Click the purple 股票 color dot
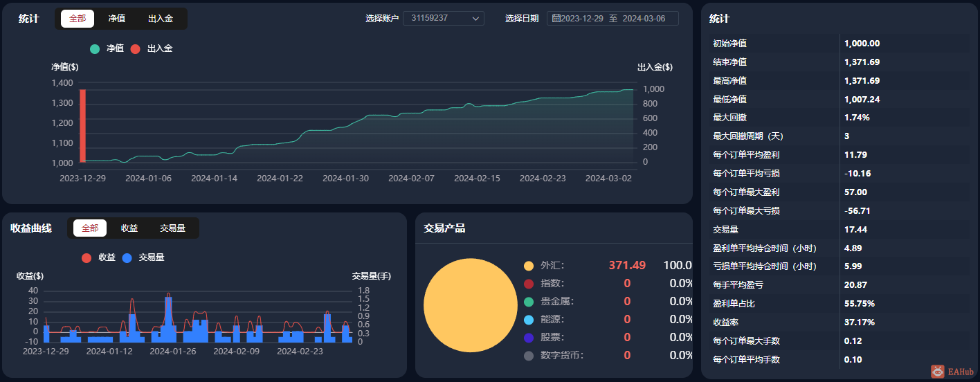980x382 pixels. [x=529, y=338]
